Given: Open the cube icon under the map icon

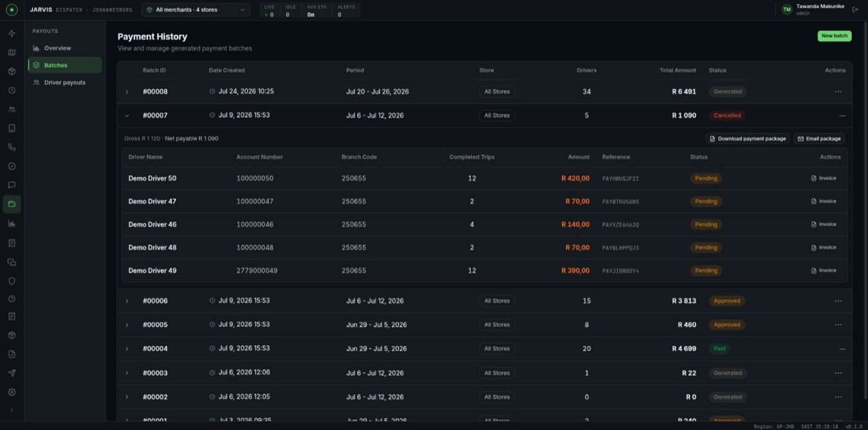Looking at the screenshot, I should coord(12,71).
